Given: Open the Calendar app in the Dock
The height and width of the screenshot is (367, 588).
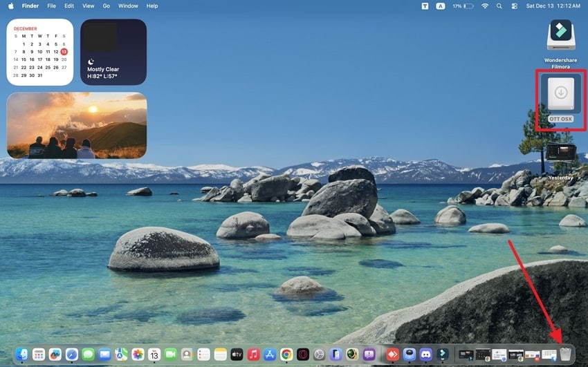Looking at the screenshot, I should point(154,355).
